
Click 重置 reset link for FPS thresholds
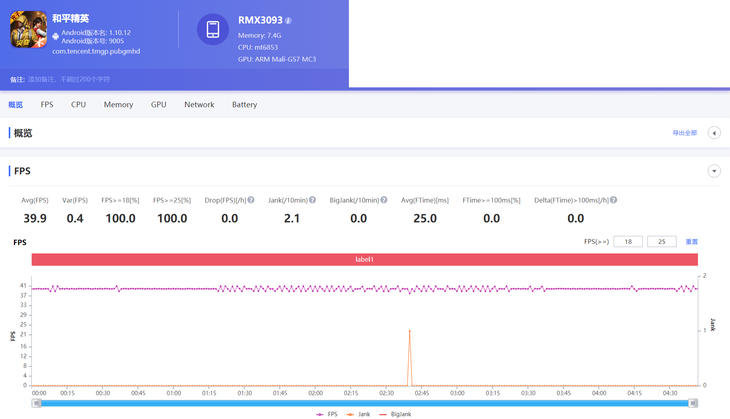click(x=691, y=242)
